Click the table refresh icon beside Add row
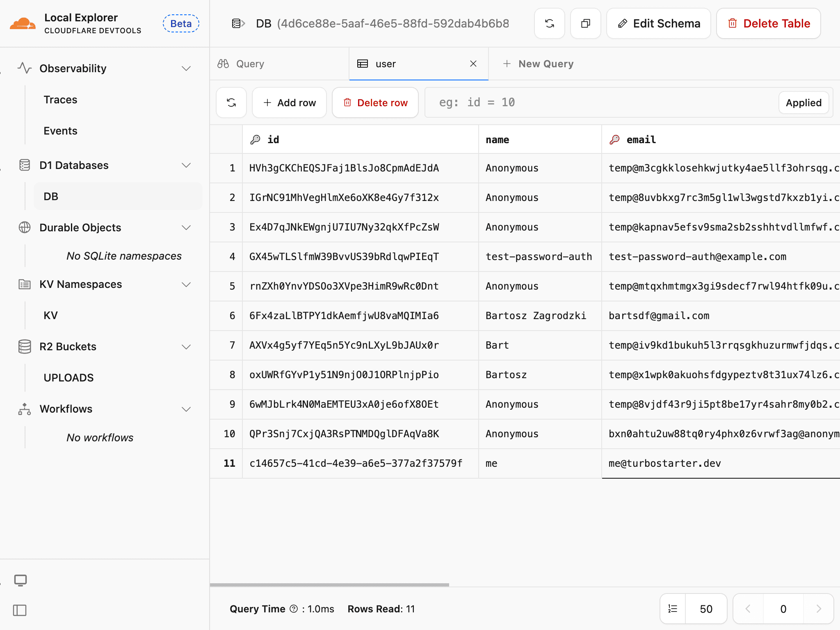Image resolution: width=840 pixels, height=630 pixels. 231,103
